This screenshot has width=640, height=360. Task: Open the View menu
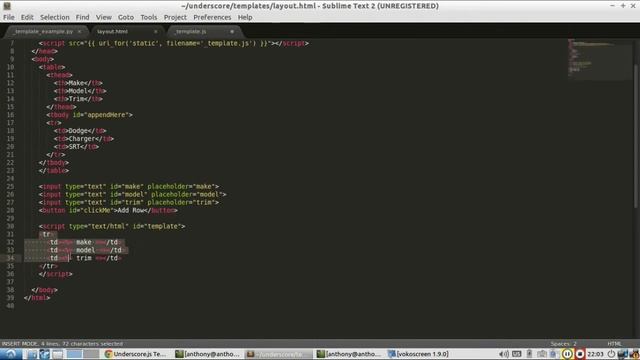[x=104, y=17]
